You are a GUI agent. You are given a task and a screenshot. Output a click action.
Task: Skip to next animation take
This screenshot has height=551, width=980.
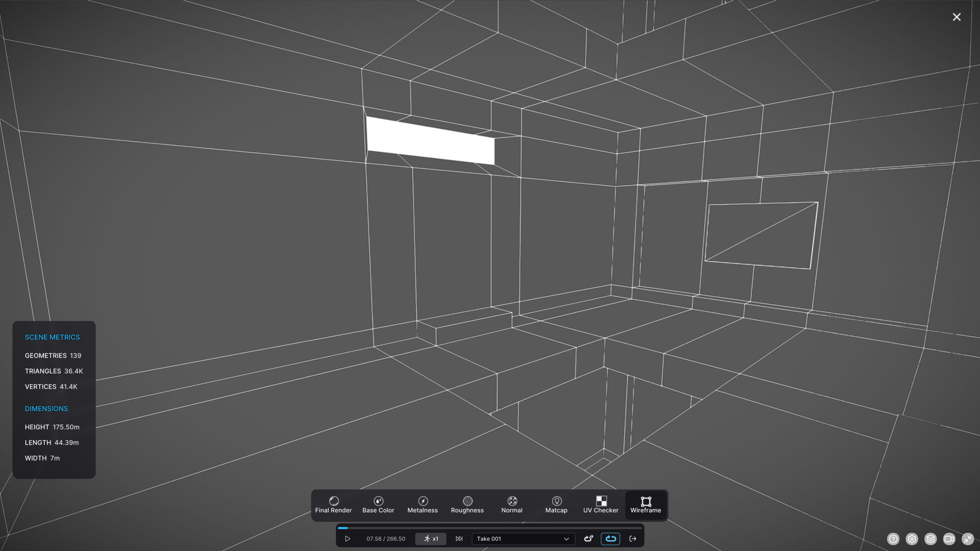tap(459, 539)
